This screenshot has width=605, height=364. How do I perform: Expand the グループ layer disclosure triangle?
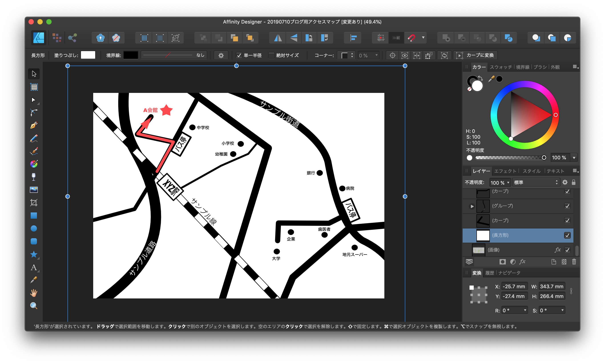point(472,206)
